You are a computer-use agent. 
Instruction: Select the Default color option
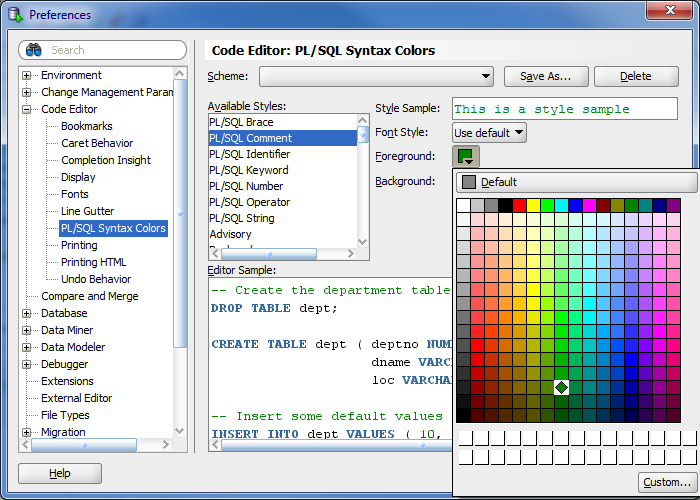pyautogui.click(x=576, y=182)
